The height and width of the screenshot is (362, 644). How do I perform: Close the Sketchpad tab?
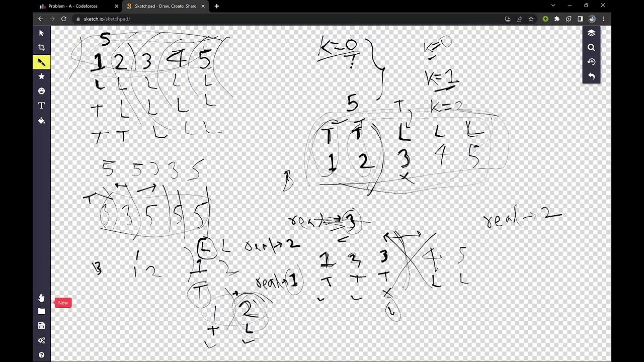203,6
